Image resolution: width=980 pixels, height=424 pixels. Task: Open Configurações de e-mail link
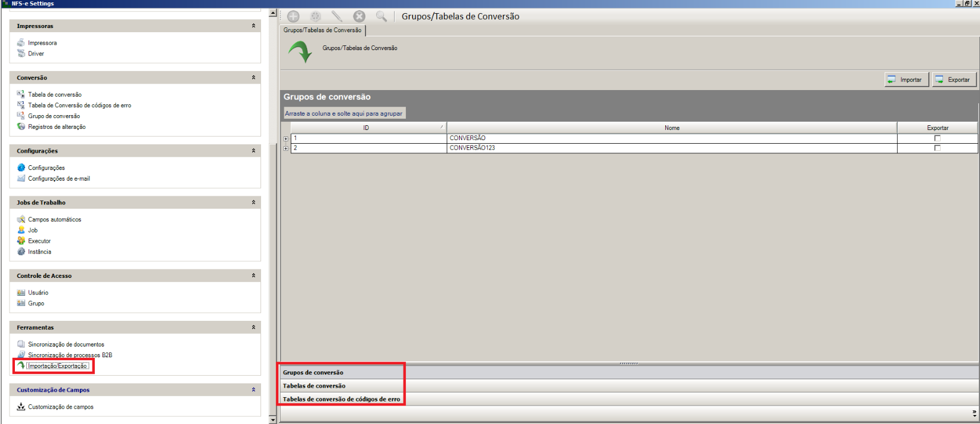(59, 179)
